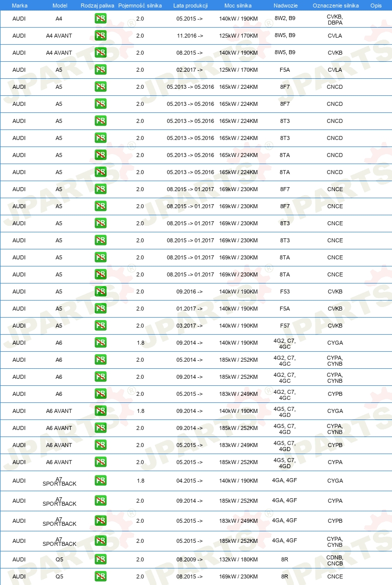Click fuel icon in A7 SPORTBACK CYPB row

[x=101, y=521]
